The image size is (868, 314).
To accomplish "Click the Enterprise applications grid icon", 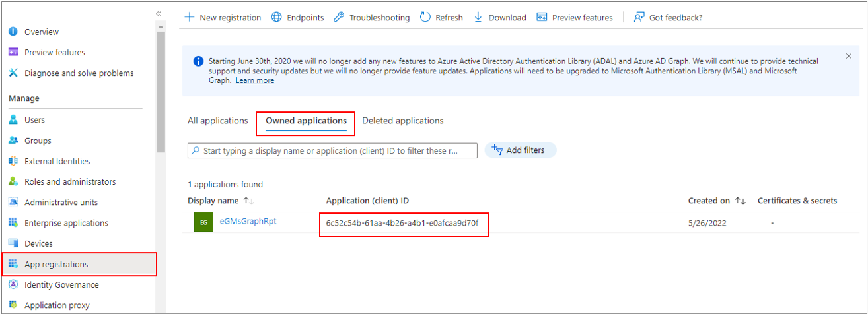I will tap(13, 223).
